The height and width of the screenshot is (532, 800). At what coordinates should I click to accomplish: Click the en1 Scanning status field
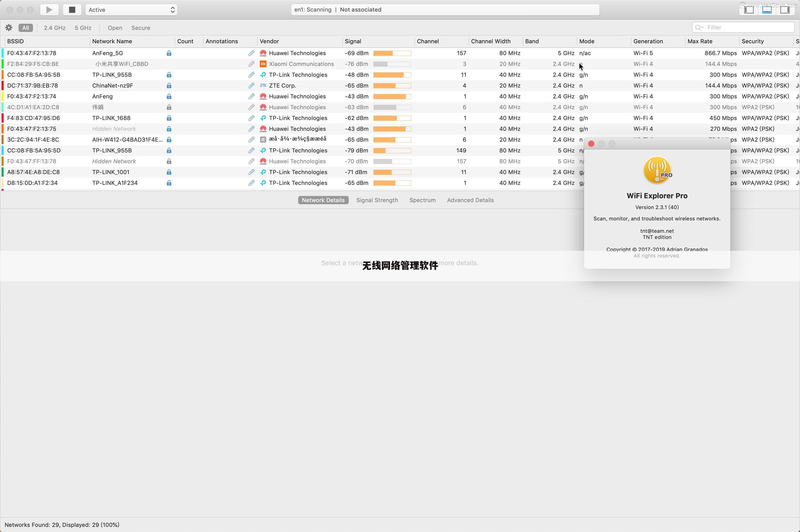point(445,10)
